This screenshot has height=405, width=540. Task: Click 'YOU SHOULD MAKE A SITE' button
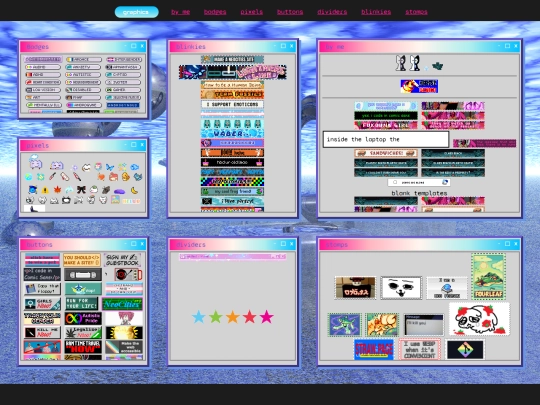(82, 260)
